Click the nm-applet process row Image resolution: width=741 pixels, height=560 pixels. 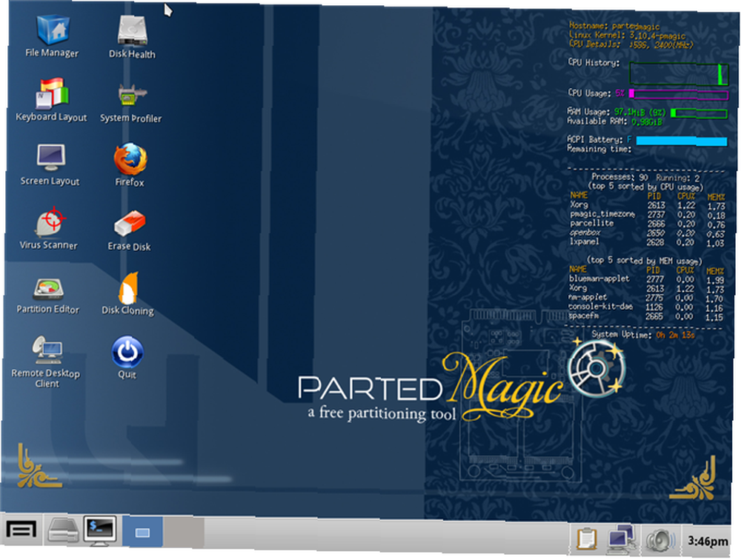(646, 298)
